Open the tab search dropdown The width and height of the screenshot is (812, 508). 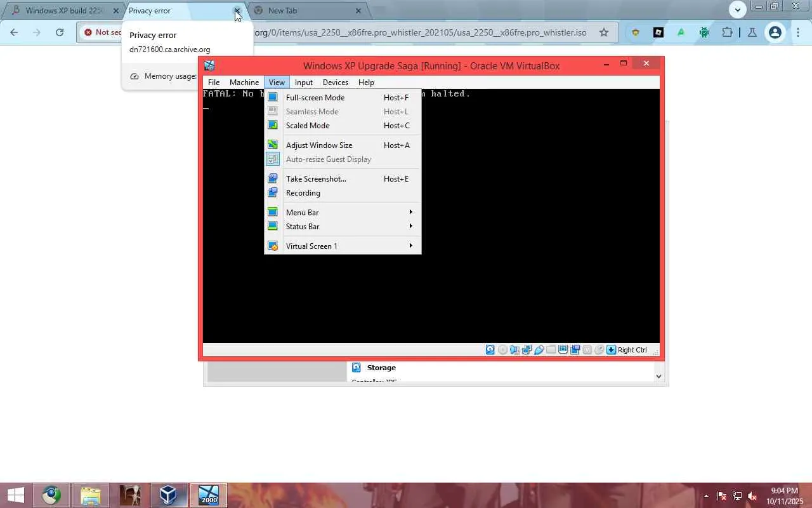737,10
